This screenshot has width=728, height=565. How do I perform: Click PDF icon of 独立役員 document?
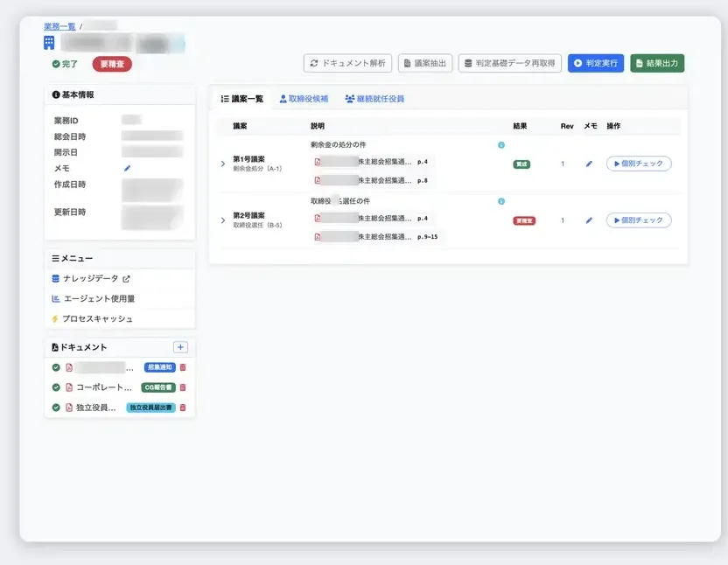[x=69, y=408]
